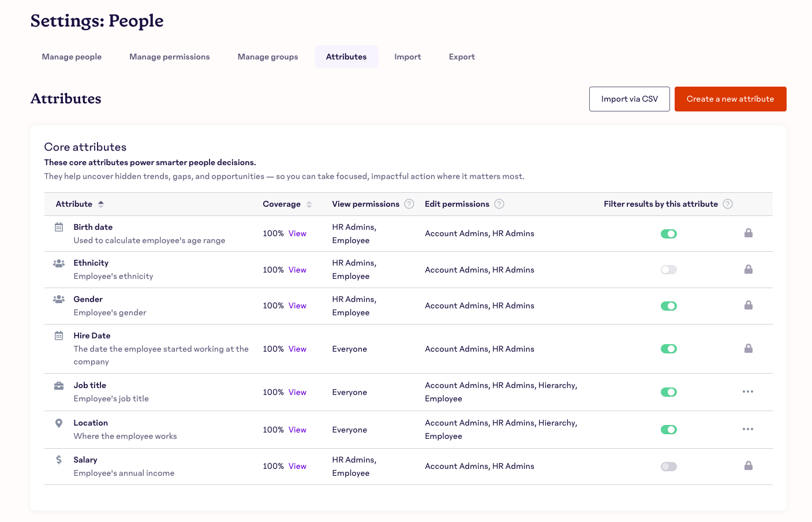The width and height of the screenshot is (812, 522).
Task: Click 'Used to calculate employee's age range' text
Action: (149, 240)
